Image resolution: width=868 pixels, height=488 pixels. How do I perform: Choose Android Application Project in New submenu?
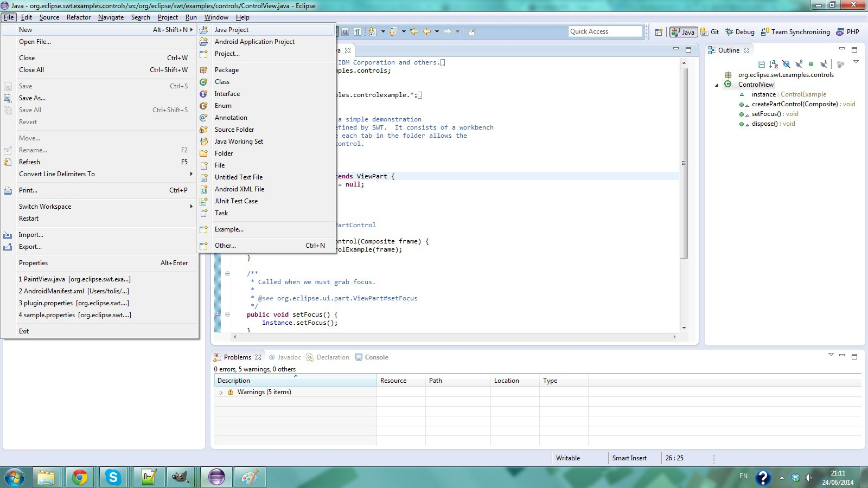(266, 42)
